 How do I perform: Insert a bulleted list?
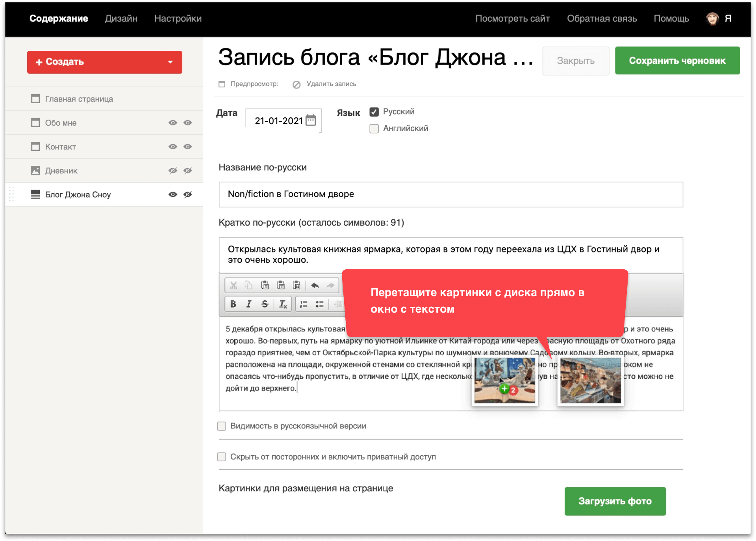point(319,304)
